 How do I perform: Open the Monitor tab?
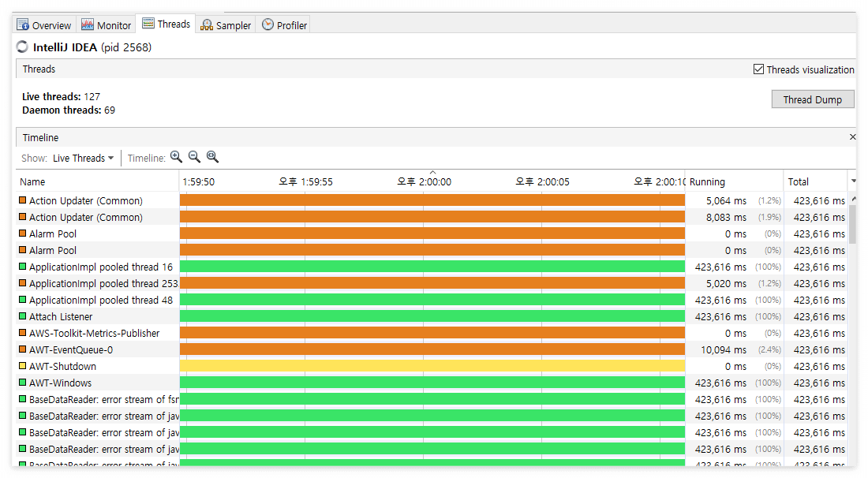click(x=106, y=25)
